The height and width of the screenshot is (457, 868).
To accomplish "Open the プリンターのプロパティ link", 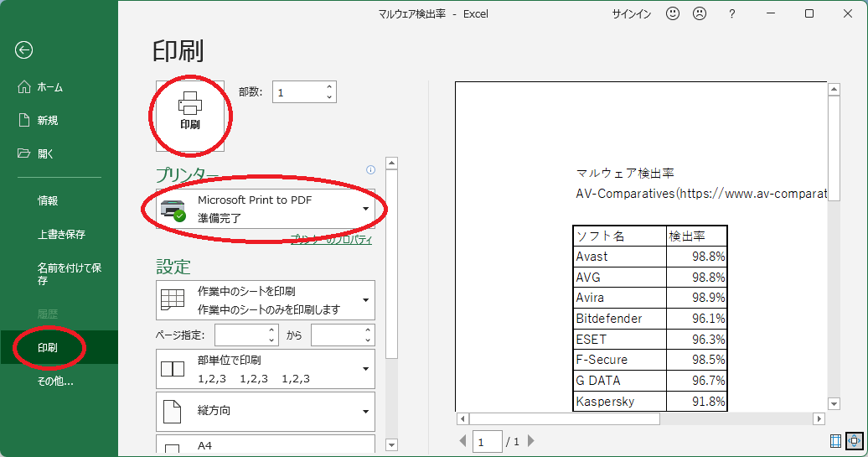I will tap(331, 239).
